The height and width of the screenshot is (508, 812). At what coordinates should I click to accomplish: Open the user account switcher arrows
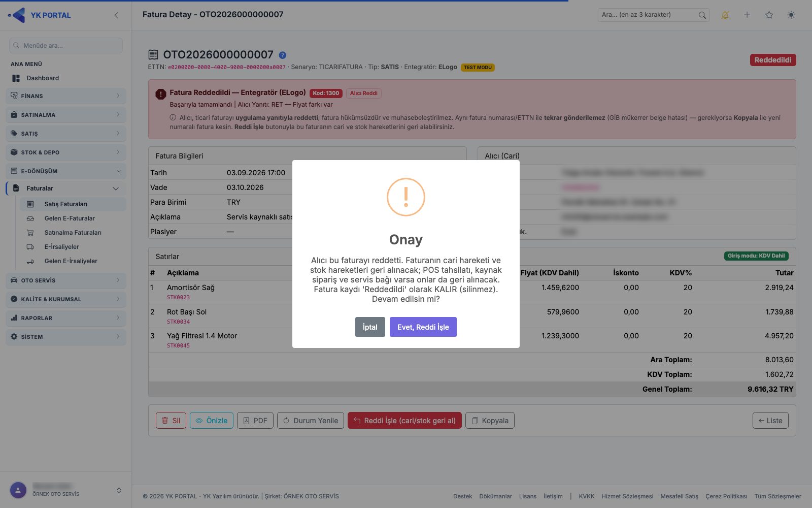[119, 490]
